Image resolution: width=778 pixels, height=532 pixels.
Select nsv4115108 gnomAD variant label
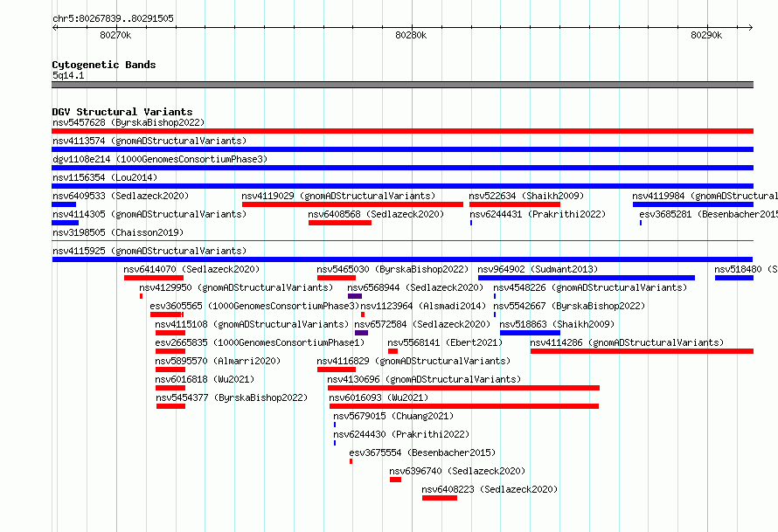click(x=252, y=324)
